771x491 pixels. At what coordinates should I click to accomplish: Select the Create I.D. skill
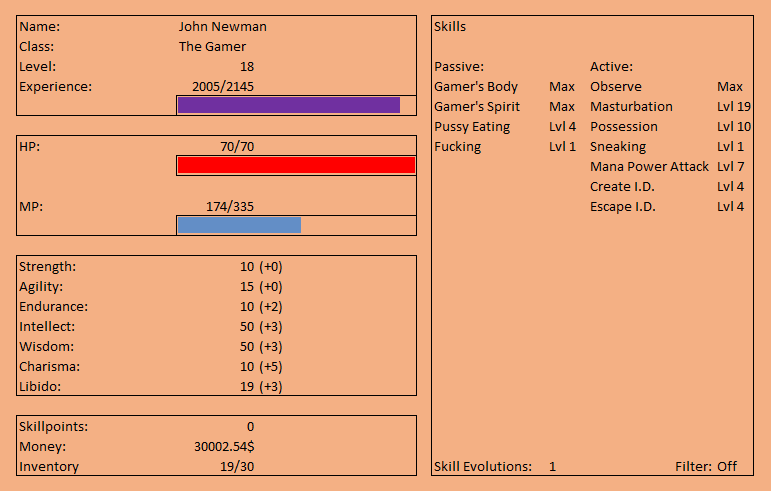(x=622, y=187)
